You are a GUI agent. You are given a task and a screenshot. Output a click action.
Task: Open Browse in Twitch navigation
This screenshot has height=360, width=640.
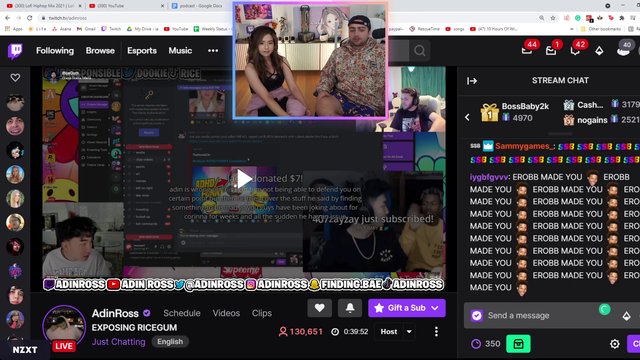(100, 51)
